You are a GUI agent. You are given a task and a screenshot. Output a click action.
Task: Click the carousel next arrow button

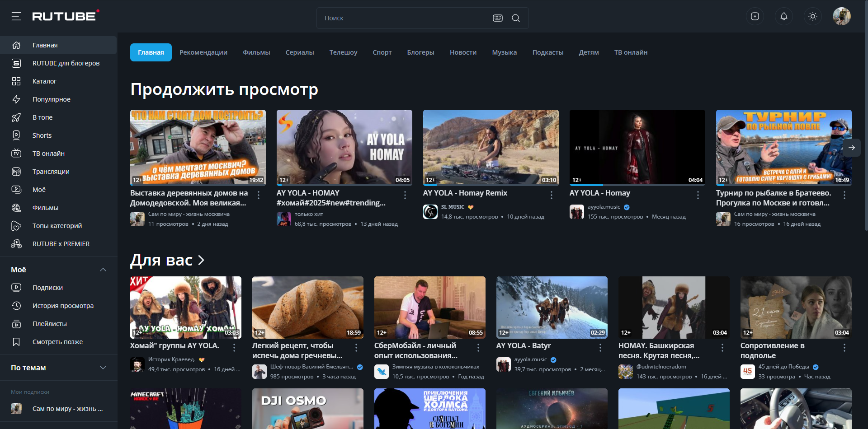click(x=852, y=148)
